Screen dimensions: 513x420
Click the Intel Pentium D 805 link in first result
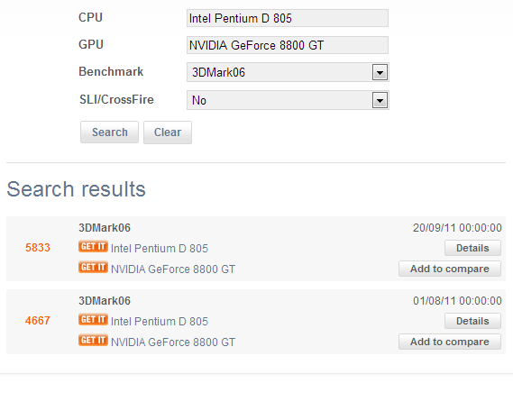click(x=160, y=249)
